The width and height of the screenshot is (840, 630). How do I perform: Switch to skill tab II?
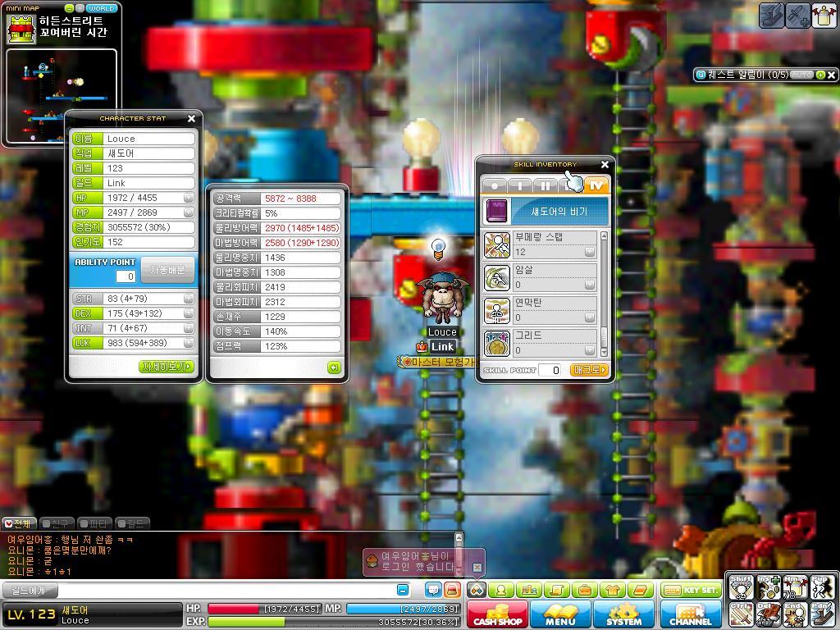point(545,185)
